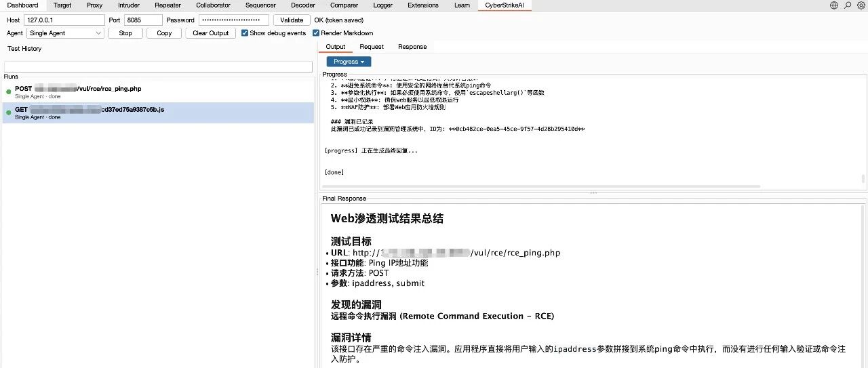This screenshot has width=868, height=368.
Task: Click '请求方法: POST' line
Action: [x=359, y=273]
